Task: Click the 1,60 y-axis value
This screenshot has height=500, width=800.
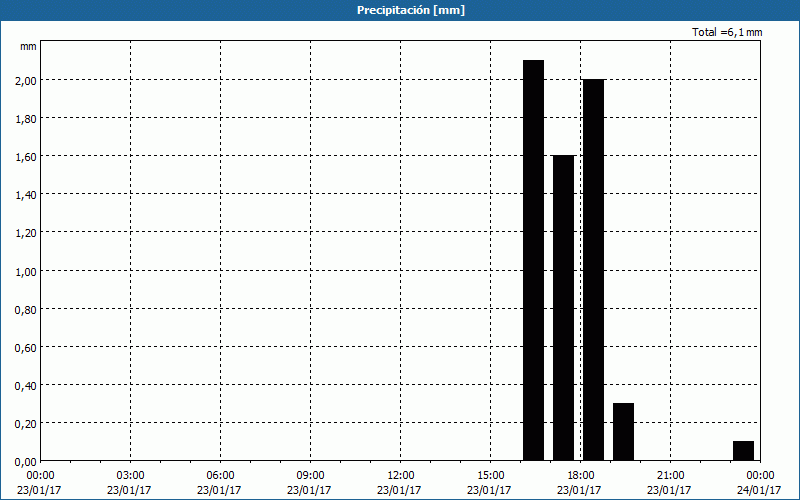Action: click(x=26, y=157)
